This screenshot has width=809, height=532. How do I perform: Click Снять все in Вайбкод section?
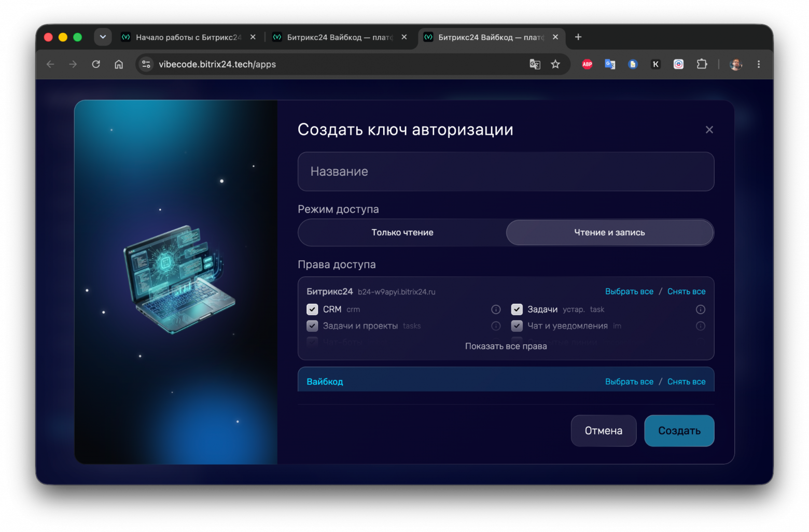(686, 382)
